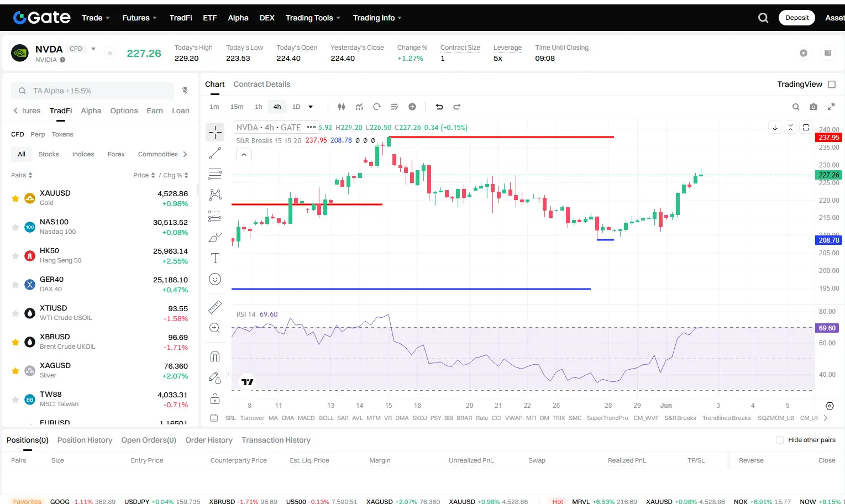Expand the chart to fullscreen
Screen dimensions: 845x504
(x=831, y=107)
